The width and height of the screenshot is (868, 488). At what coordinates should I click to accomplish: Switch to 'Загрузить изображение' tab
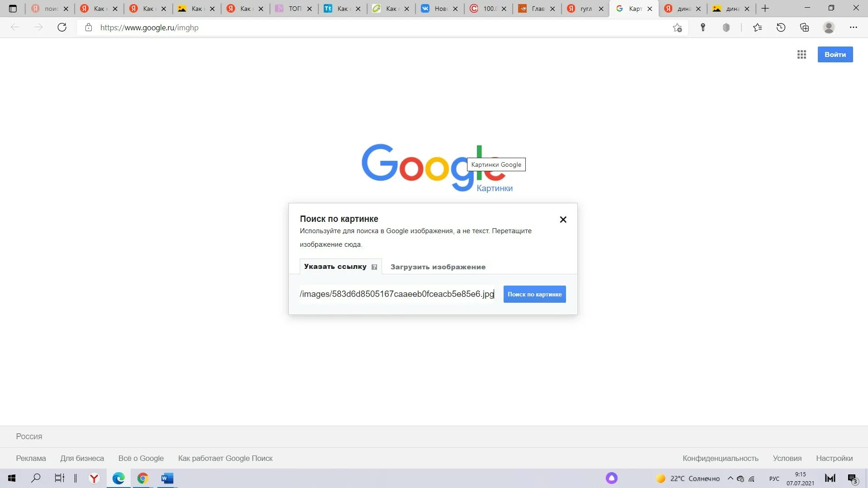pyautogui.click(x=438, y=266)
